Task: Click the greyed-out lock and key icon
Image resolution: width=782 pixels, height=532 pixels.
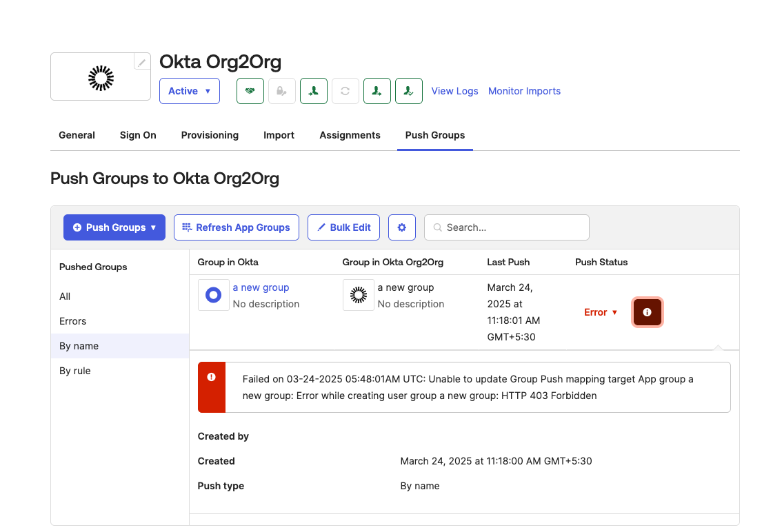Action: [x=282, y=91]
